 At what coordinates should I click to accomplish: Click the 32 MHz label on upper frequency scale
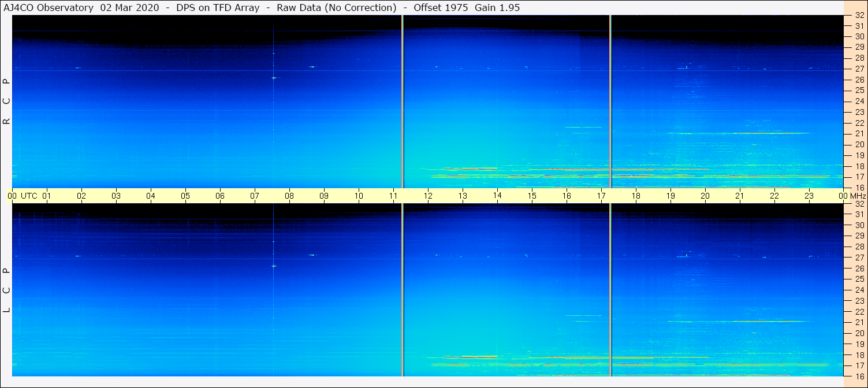859,16
